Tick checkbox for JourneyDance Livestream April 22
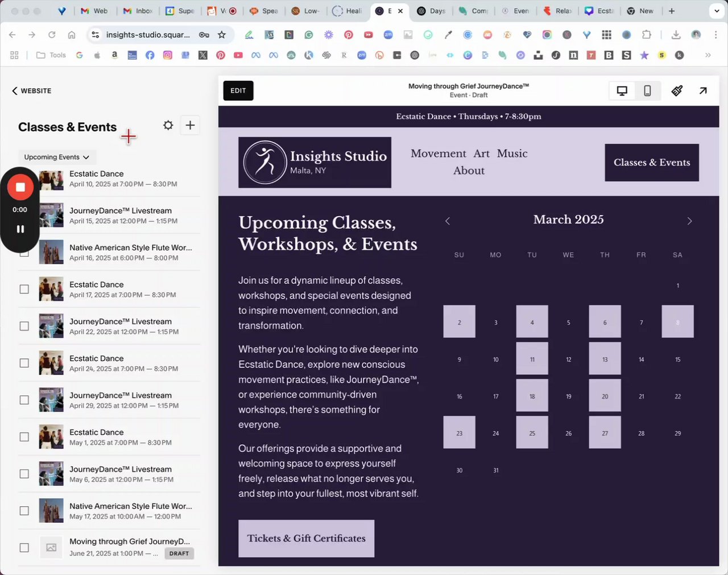Screen dimensions: 728x575 point(24,326)
